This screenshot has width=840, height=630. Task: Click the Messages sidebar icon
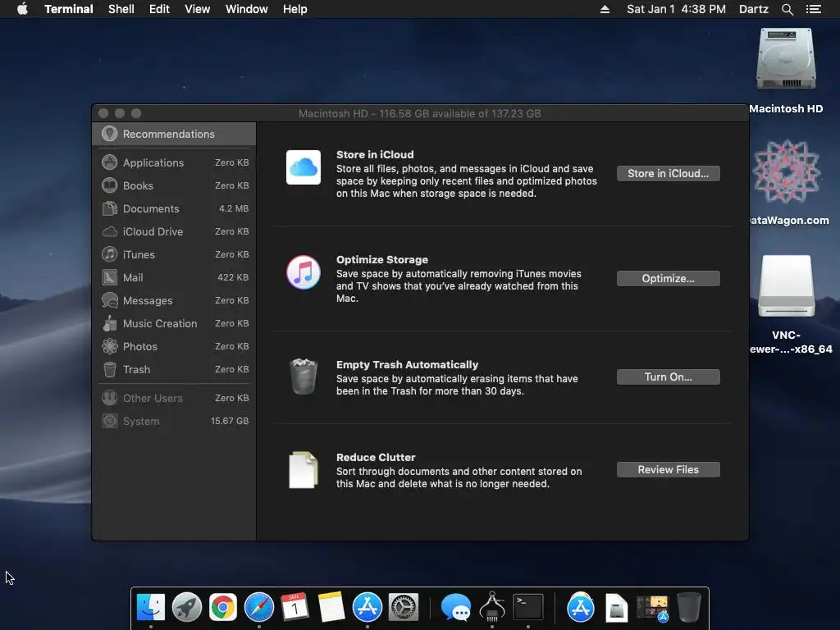pos(110,300)
